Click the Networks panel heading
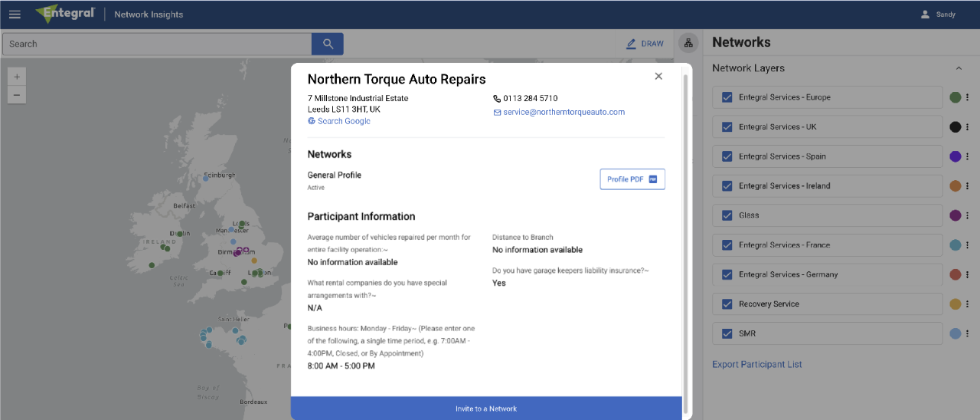 coord(741,43)
